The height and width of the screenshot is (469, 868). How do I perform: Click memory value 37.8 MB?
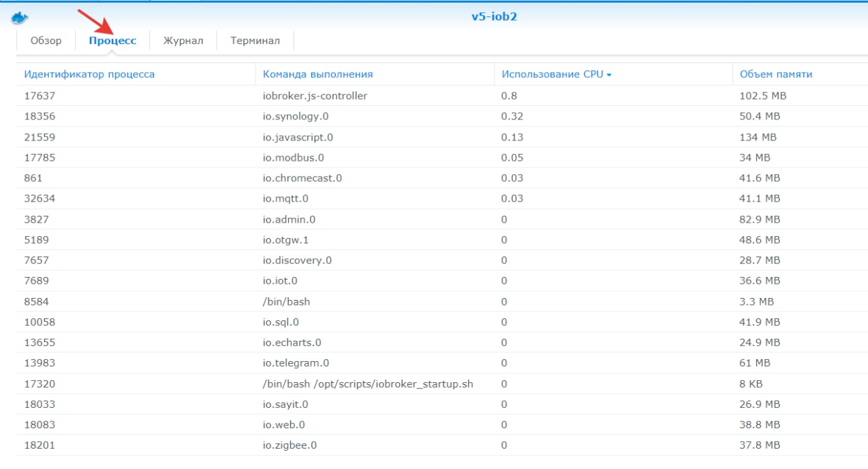[x=760, y=445]
